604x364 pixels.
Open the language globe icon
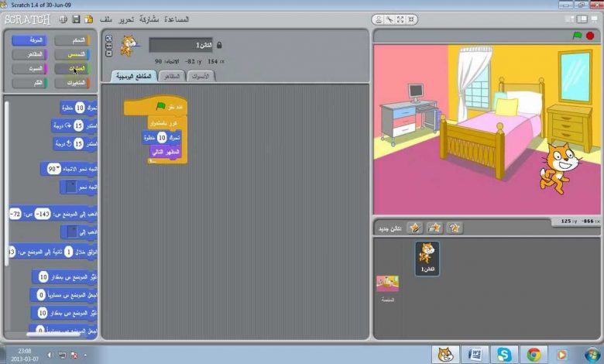click(63, 19)
